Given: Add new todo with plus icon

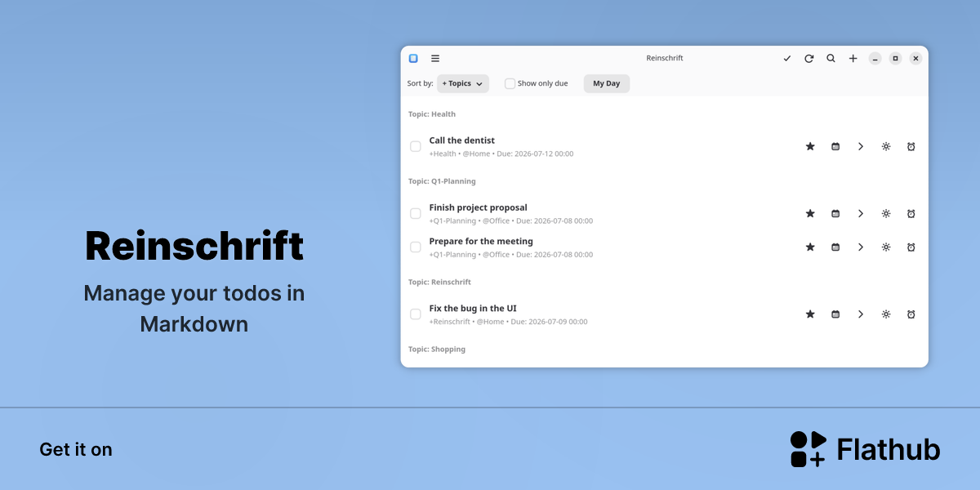Looking at the screenshot, I should pyautogui.click(x=853, y=58).
